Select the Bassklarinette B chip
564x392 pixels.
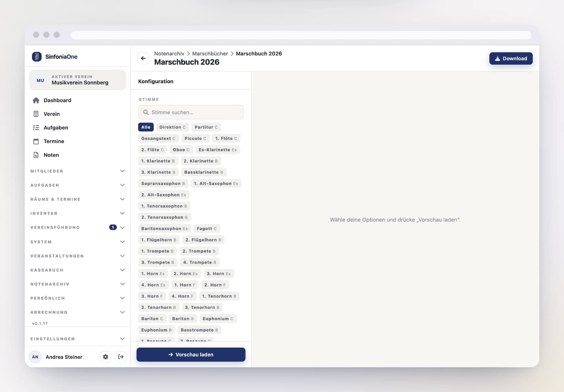click(x=204, y=172)
